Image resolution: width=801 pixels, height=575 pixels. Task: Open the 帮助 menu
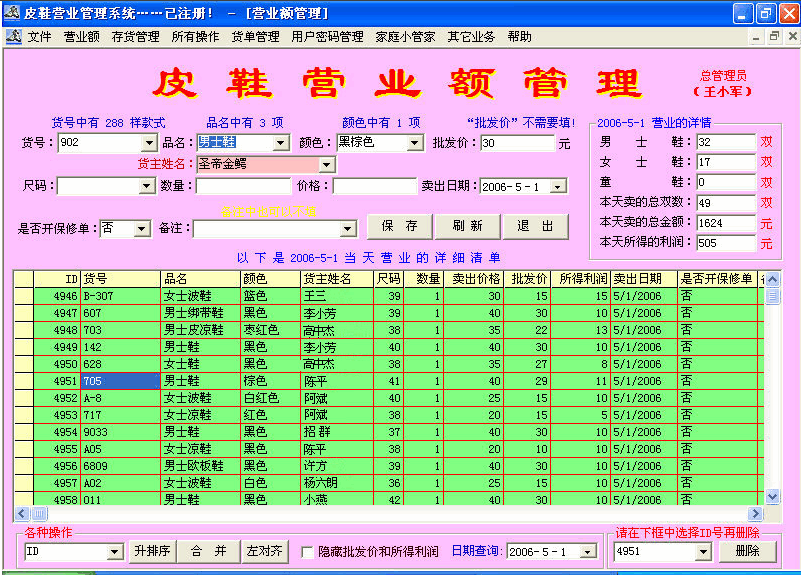[519, 36]
